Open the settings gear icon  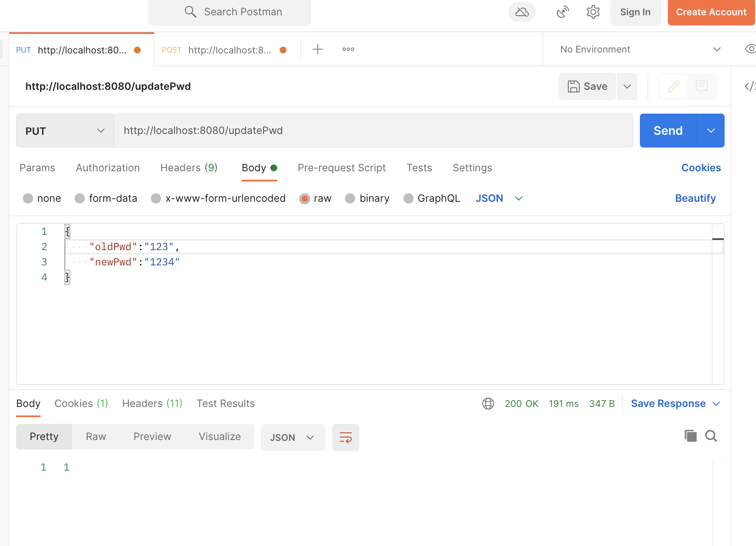coord(593,12)
